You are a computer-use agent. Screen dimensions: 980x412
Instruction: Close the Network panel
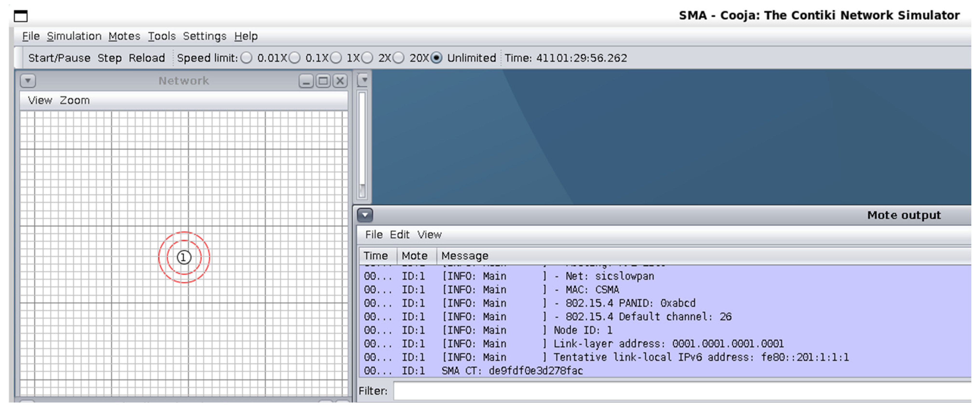(340, 81)
